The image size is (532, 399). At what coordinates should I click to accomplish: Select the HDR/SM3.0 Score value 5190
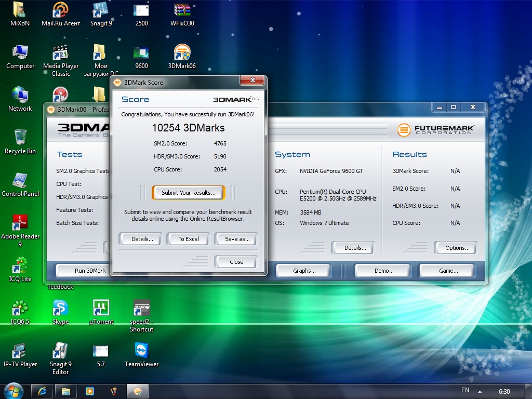[220, 156]
